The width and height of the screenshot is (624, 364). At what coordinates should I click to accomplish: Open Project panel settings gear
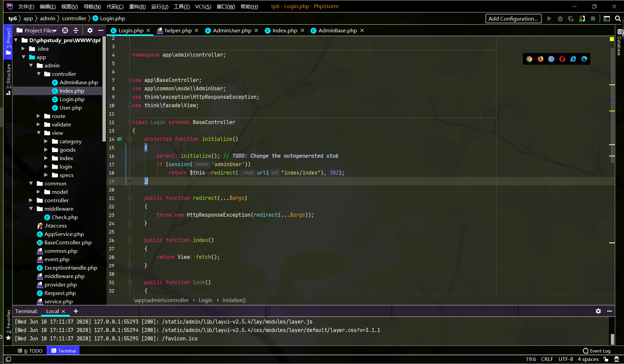(90, 30)
